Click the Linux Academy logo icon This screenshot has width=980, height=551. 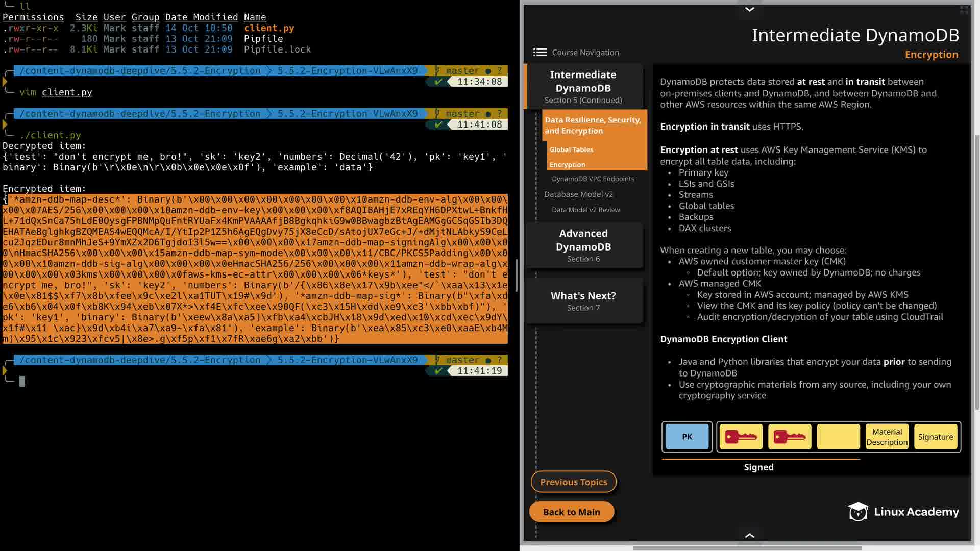[x=858, y=512]
